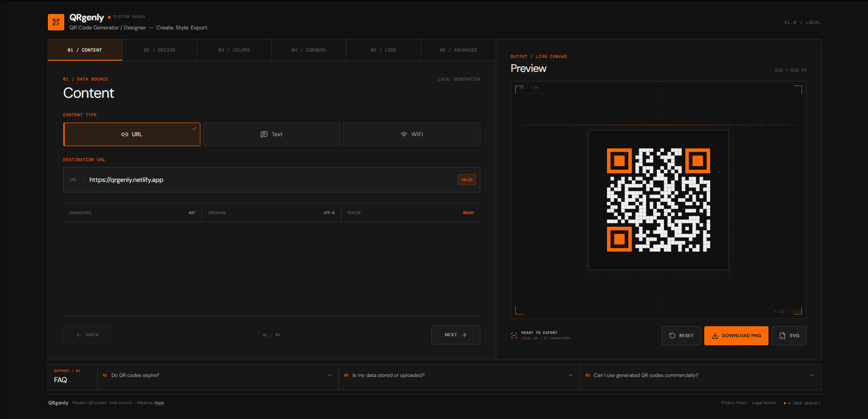The image size is (868, 419).
Task: Select the WiFi content type
Action: pos(412,134)
